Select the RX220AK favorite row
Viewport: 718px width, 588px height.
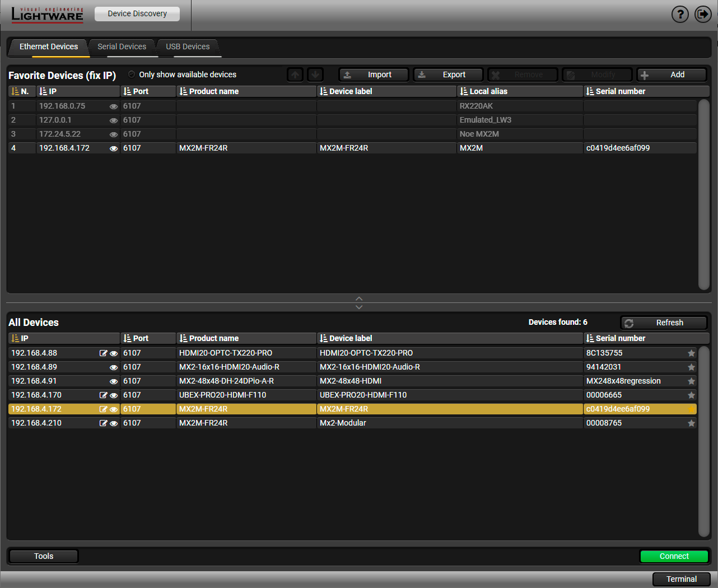click(352, 106)
